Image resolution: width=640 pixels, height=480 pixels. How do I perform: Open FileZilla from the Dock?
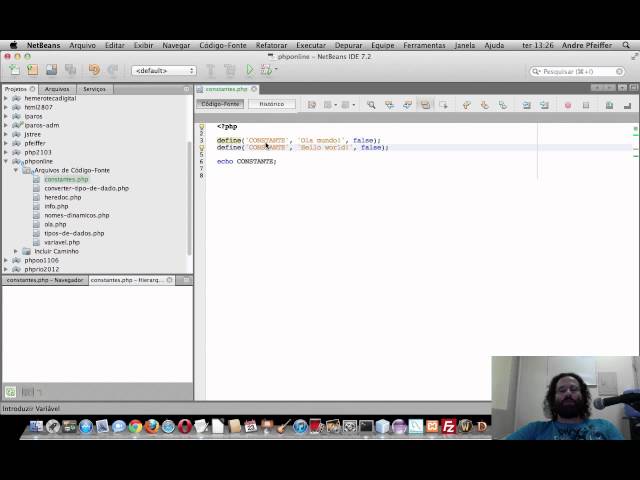coord(448,427)
